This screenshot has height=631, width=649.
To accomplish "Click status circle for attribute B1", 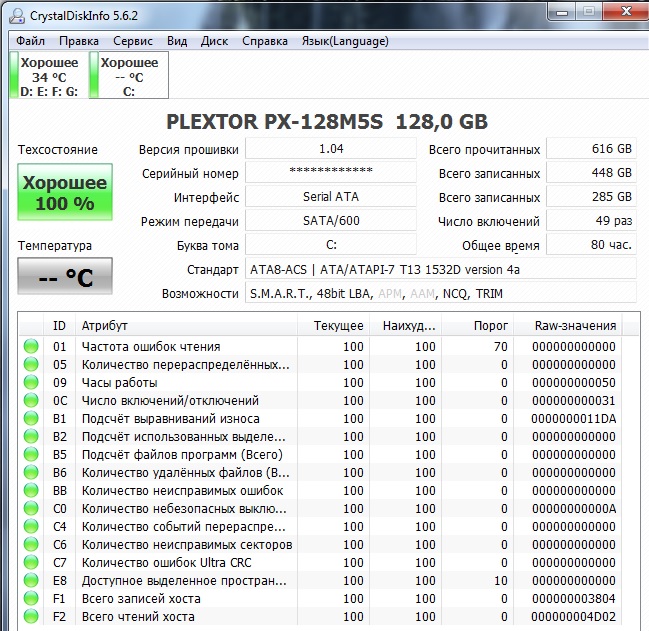I will 31,418.
